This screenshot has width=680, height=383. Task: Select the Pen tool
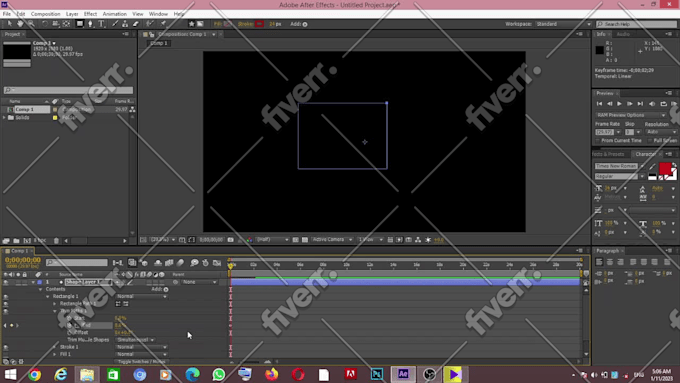91,24
